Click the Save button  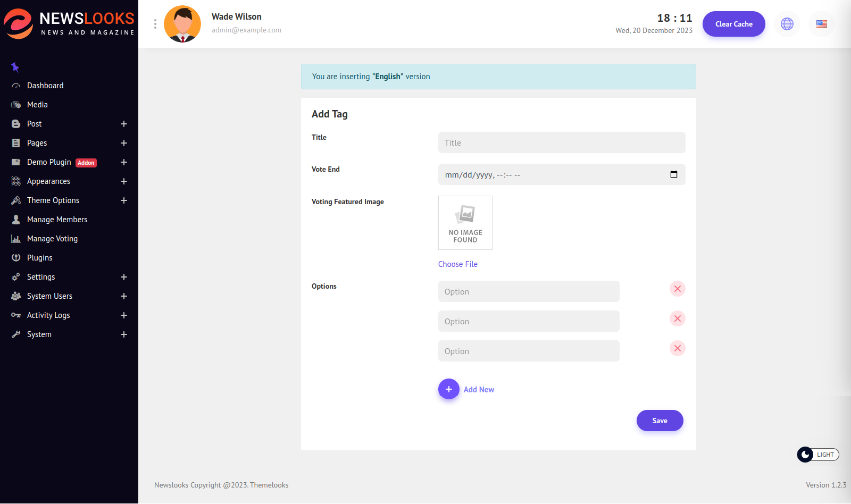pos(660,421)
